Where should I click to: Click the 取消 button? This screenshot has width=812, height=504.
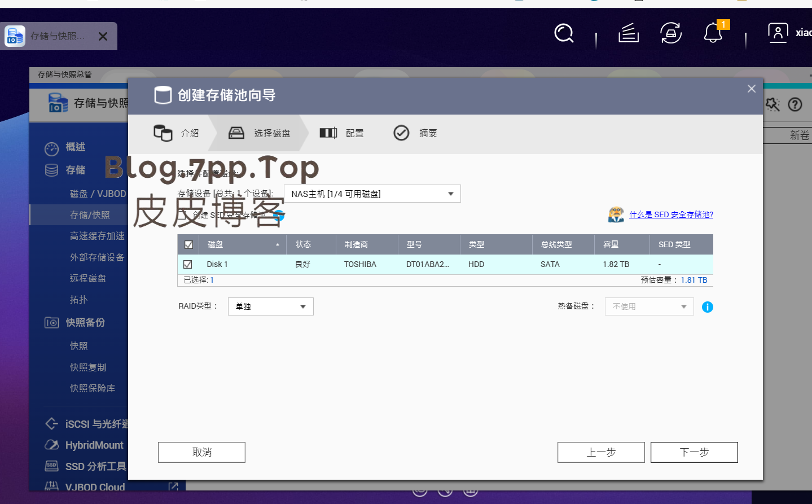click(x=201, y=452)
